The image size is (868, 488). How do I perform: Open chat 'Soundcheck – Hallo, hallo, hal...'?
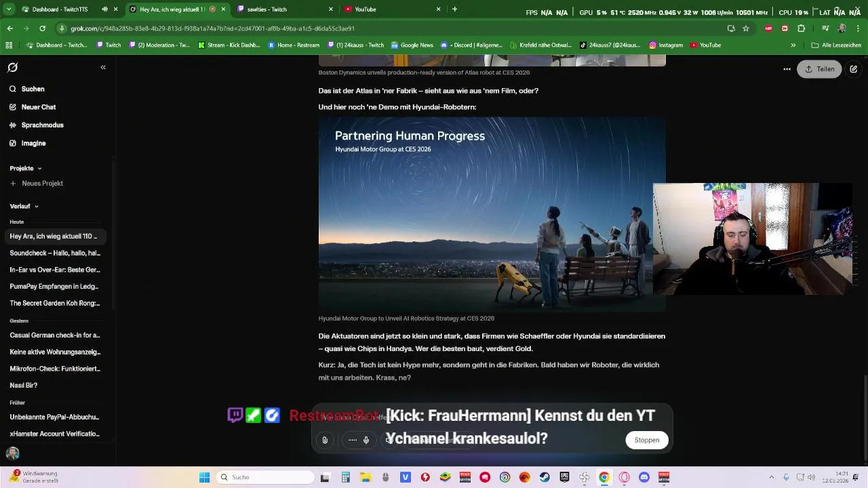(x=55, y=253)
